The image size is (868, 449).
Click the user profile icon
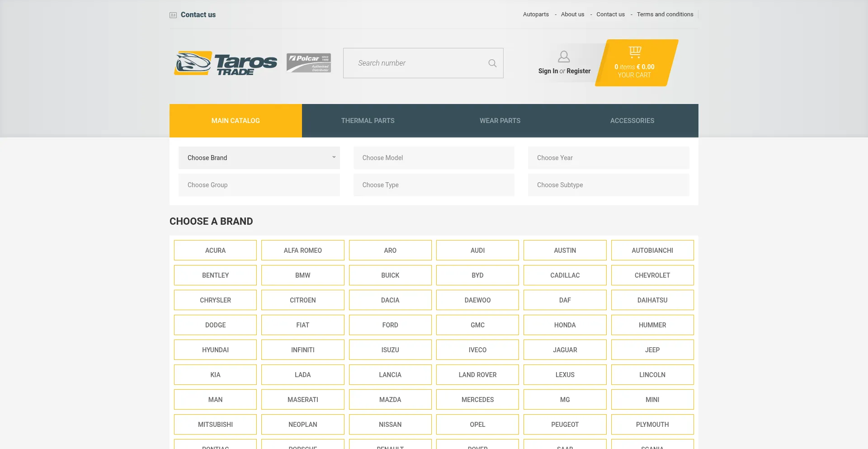tap(564, 57)
